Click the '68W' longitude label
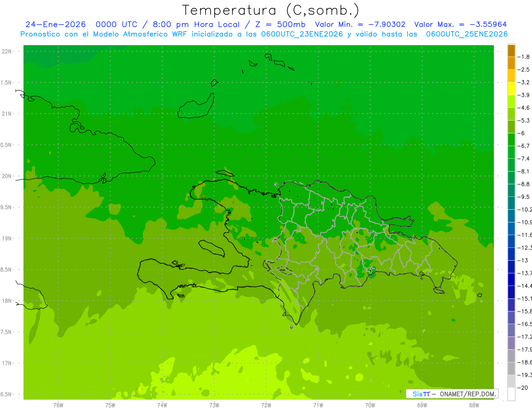Screen dimensions: 532x411 (474, 405)
